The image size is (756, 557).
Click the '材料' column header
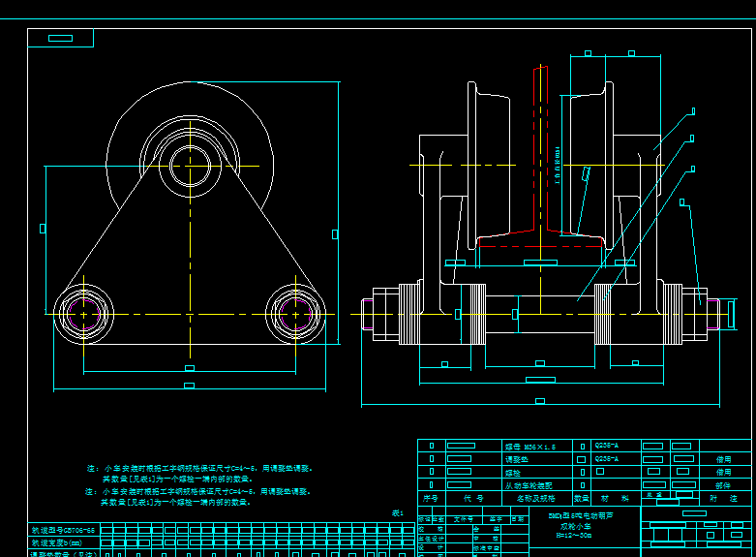[x=616, y=499]
